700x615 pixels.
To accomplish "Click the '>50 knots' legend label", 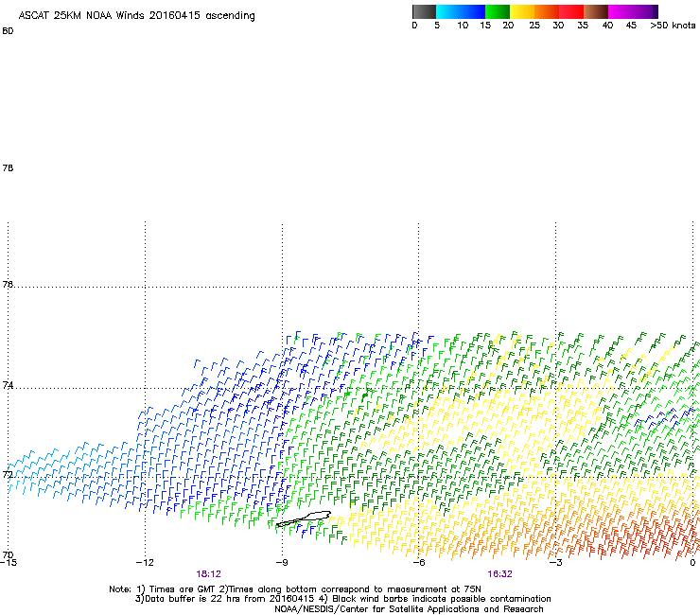I will (x=673, y=26).
